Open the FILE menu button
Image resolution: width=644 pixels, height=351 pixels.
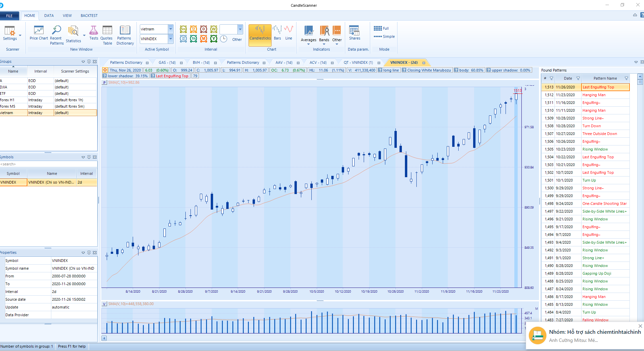pos(9,16)
